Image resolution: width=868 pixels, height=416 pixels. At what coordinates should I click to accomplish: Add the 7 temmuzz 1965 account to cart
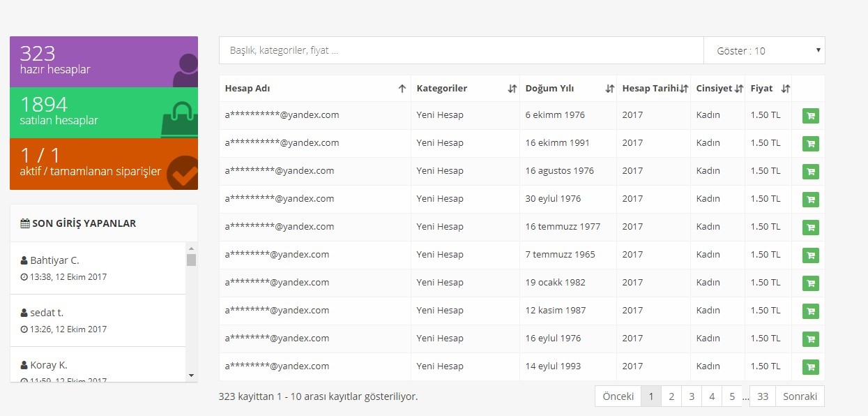pyautogui.click(x=811, y=255)
